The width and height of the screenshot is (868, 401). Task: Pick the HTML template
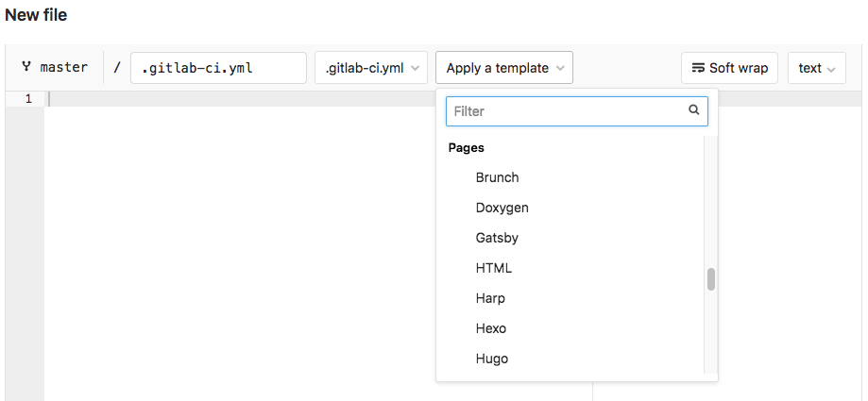point(494,268)
